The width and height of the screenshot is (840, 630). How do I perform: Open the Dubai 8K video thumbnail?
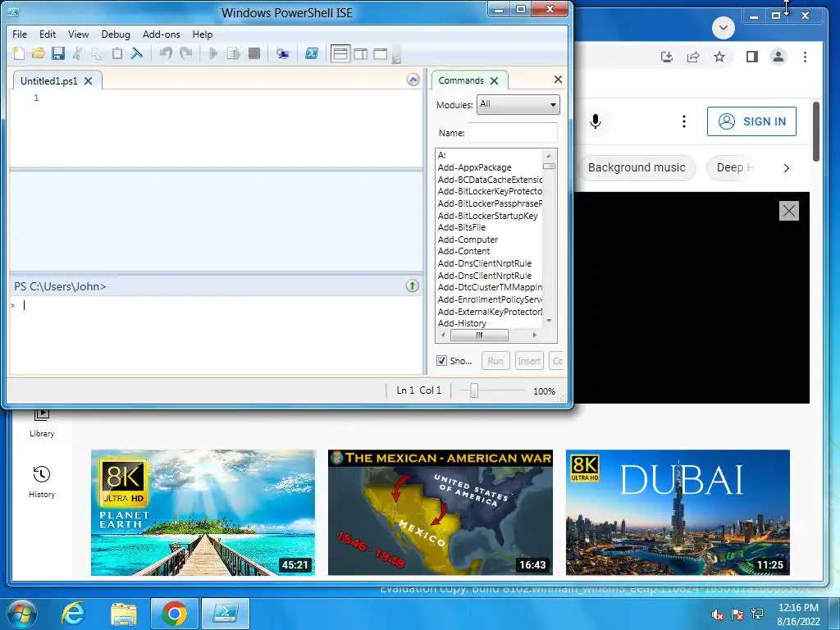[678, 513]
